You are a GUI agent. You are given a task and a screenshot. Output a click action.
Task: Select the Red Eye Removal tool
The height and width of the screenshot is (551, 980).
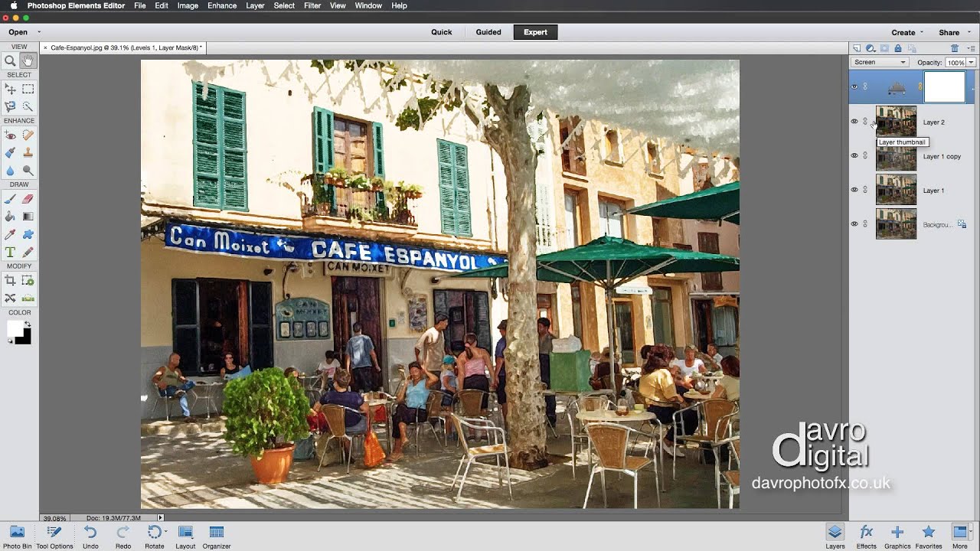11,135
